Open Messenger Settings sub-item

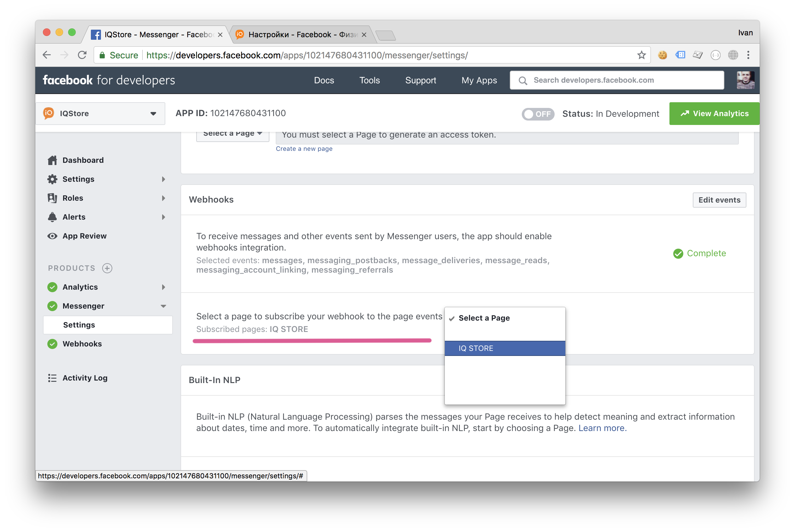108,325
